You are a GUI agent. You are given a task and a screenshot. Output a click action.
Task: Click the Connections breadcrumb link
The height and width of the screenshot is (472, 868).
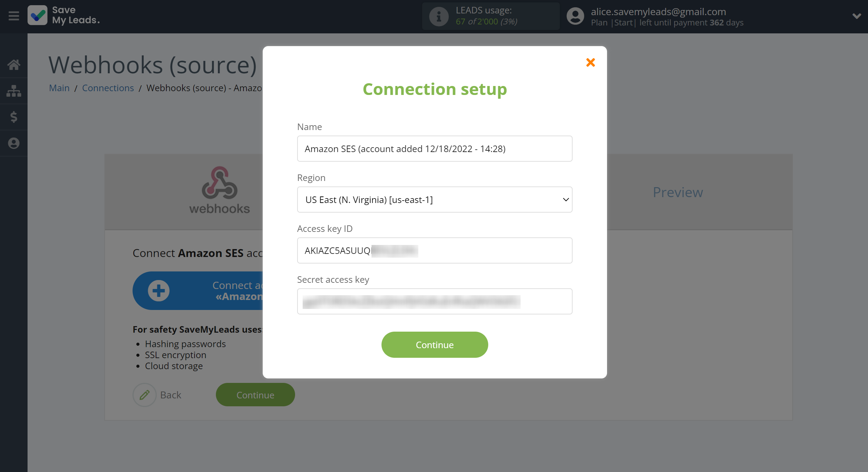108,88
